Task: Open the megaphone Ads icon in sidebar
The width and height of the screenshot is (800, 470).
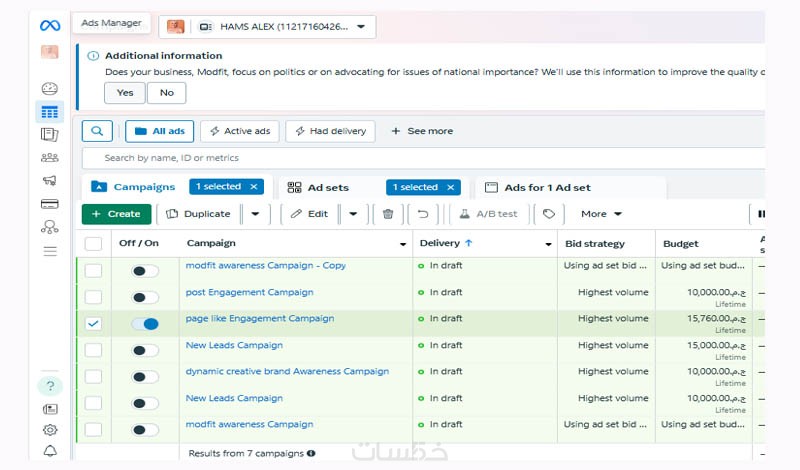Action: (x=49, y=181)
